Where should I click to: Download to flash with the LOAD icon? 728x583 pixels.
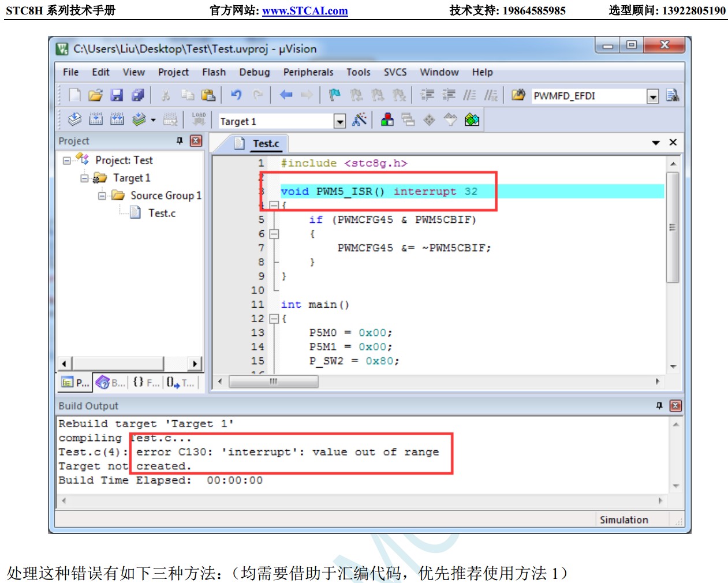click(199, 119)
